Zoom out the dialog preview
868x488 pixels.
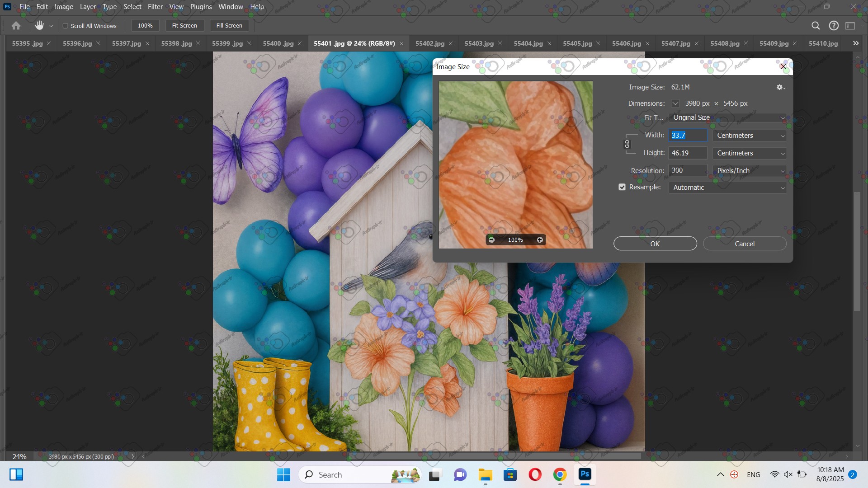(x=491, y=240)
